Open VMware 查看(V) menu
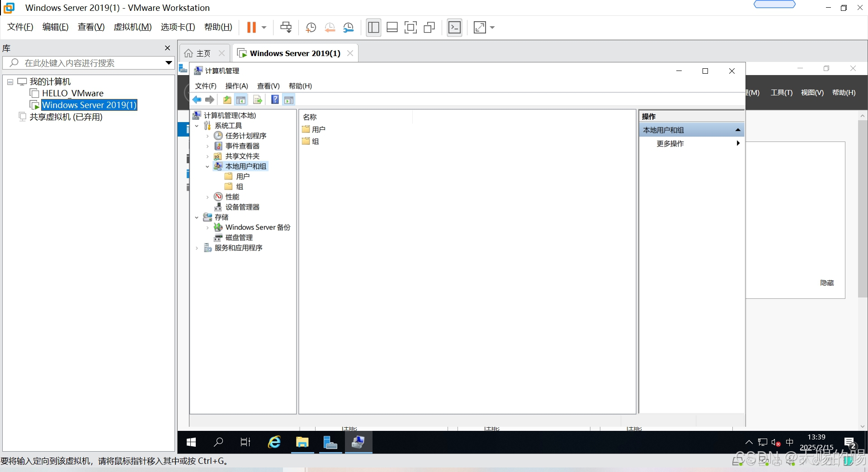 [x=91, y=27]
